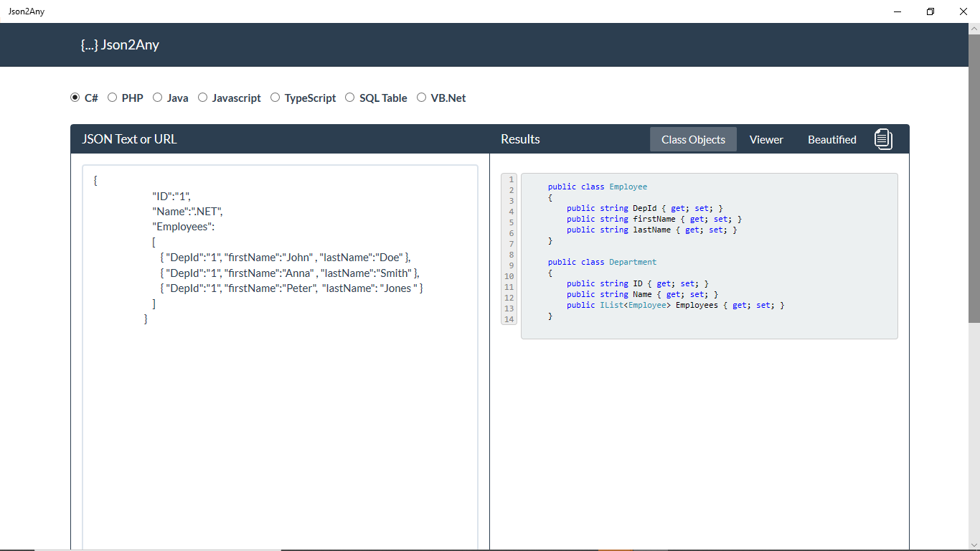This screenshot has width=980, height=551.
Task: Convert JSON to a SQL Table
Action: (x=349, y=97)
